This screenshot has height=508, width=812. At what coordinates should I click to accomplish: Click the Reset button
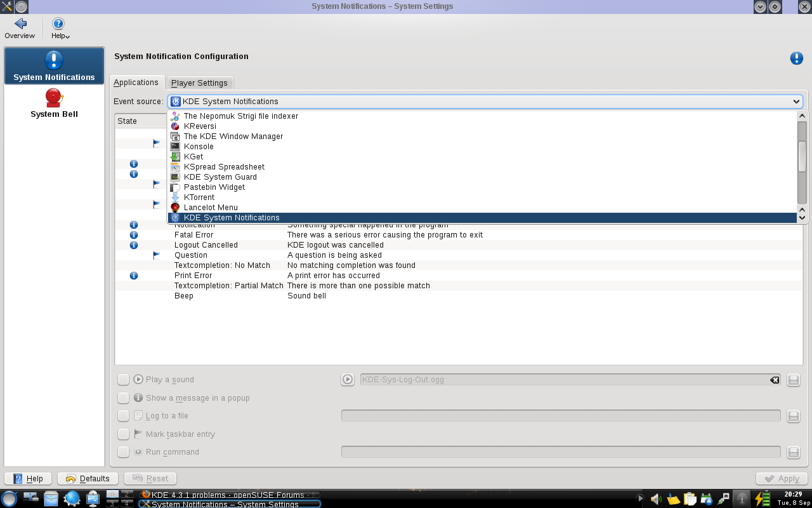click(150, 479)
